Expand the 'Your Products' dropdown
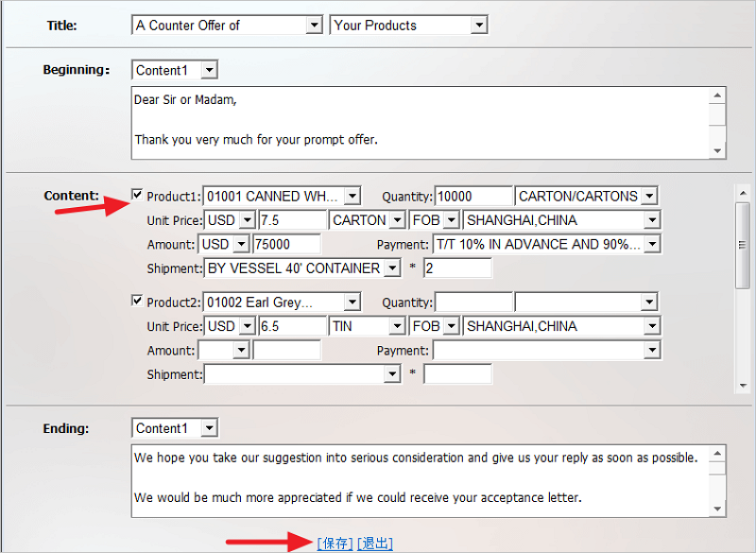The width and height of the screenshot is (756, 553). (479, 26)
